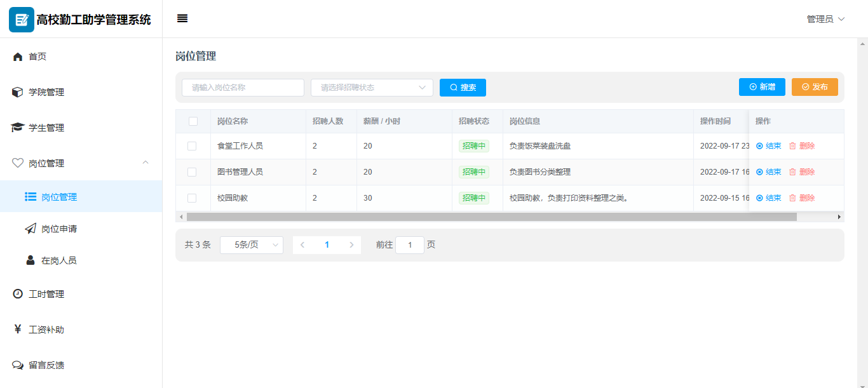Click the person icon for 在岗人员
Viewport: 868px width, 388px height.
(x=31, y=260)
